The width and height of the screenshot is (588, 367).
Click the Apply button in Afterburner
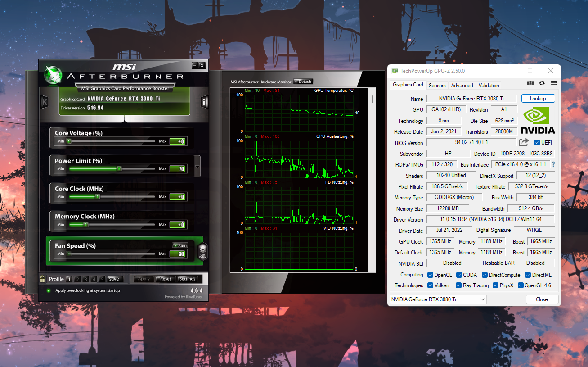[144, 279]
